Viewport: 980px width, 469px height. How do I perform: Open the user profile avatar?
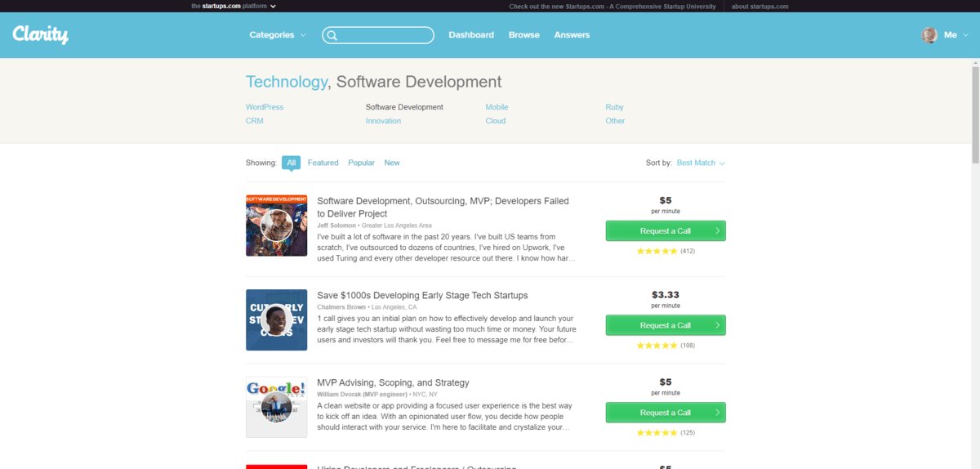point(929,35)
